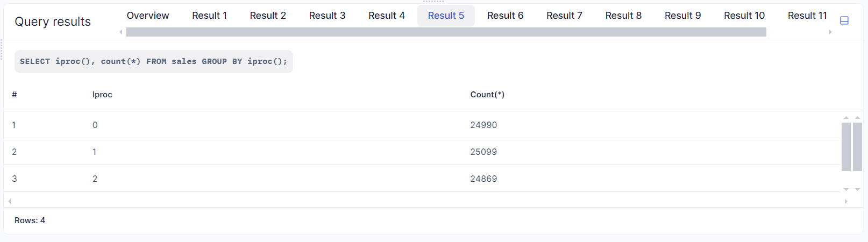Click the table's bottom right scroll arrow

click(846, 202)
